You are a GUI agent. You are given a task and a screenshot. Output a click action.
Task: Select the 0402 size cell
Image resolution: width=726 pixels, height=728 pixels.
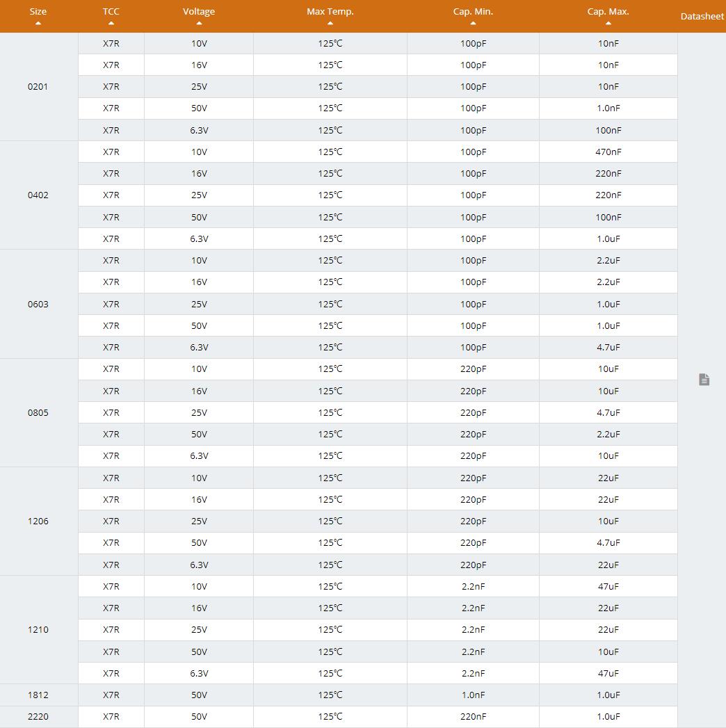point(38,195)
